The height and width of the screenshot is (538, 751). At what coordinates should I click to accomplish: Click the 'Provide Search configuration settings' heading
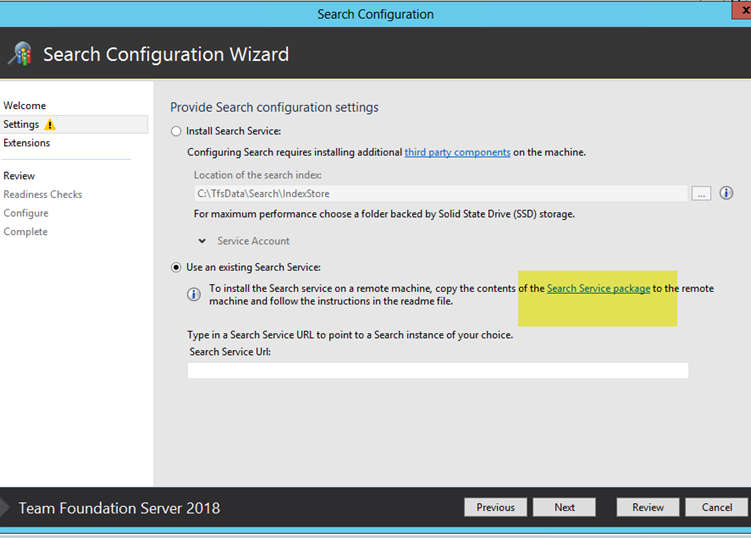click(x=274, y=107)
